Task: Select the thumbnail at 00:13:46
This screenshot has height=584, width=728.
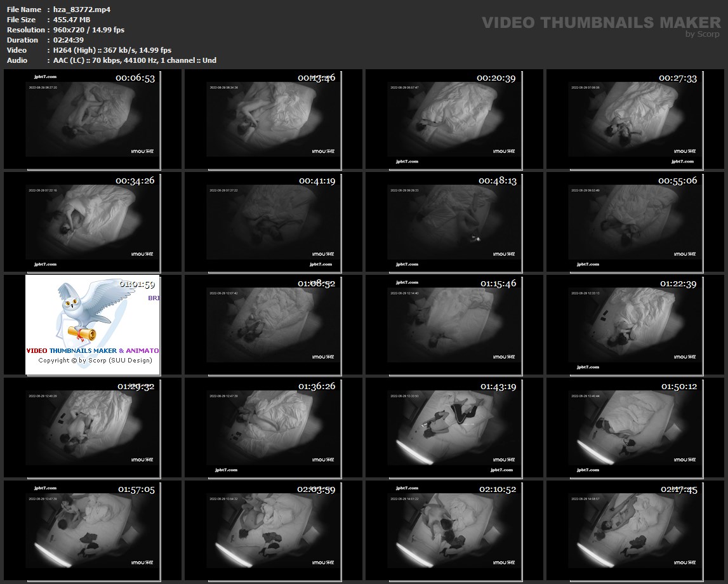Action: click(273, 119)
